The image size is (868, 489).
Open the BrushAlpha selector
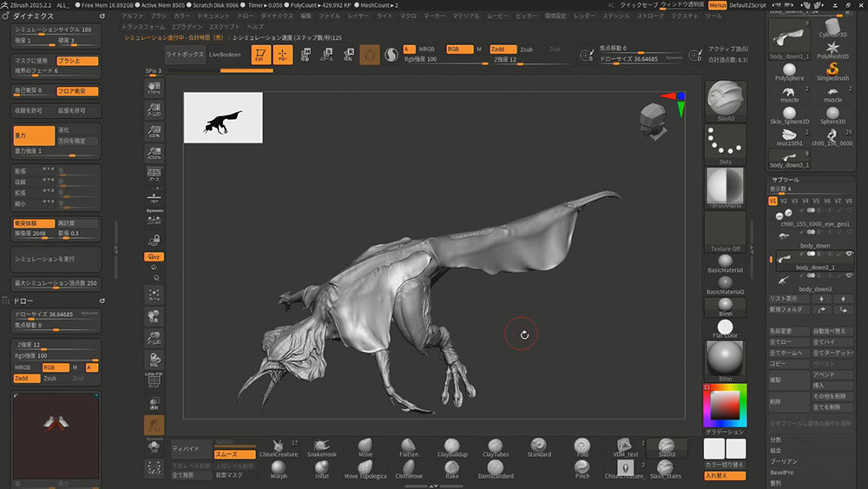pyautogui.click(x=725, y=188)
